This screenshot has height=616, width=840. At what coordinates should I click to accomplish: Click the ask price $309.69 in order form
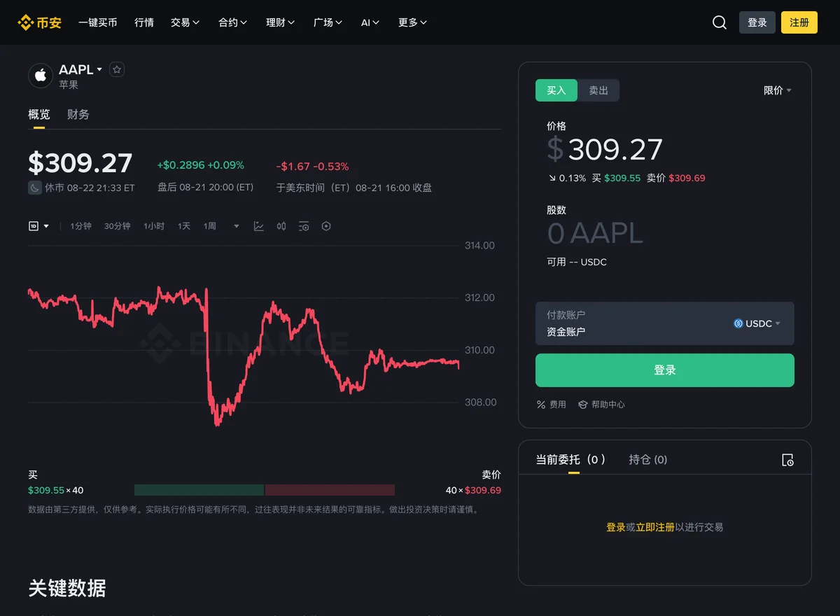click(687, 178)
